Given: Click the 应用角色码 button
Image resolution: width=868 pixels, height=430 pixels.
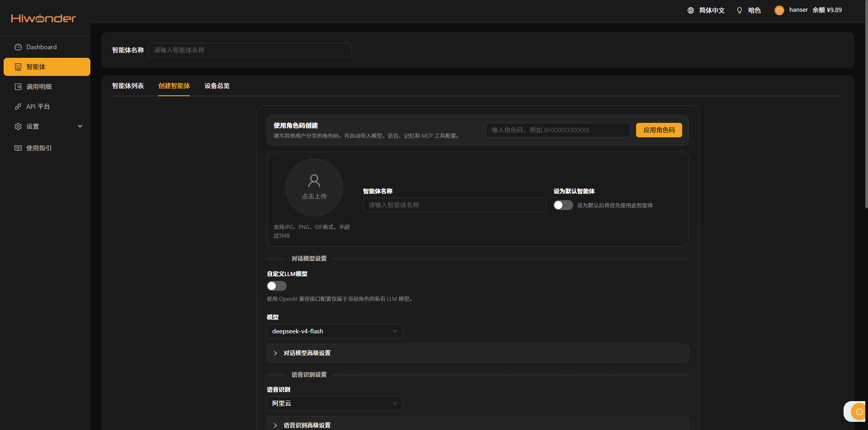Looking at the screenshot, I should pos(659,130).
